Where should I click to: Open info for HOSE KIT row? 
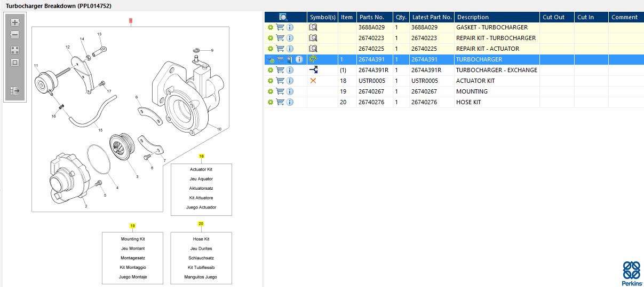pyautogui.click(x=290, y=102)
